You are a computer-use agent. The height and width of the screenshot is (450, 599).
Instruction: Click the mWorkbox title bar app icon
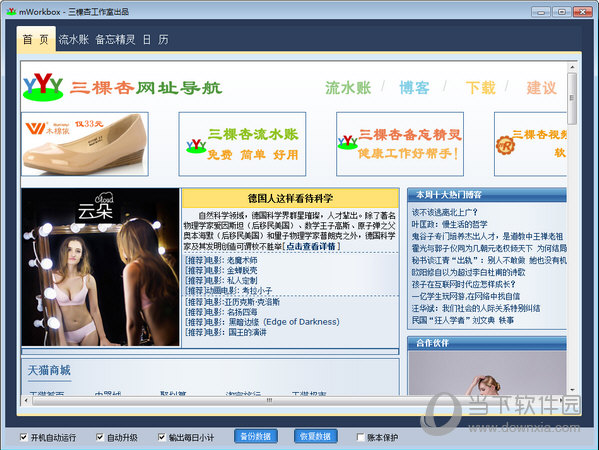coord(11,11)
